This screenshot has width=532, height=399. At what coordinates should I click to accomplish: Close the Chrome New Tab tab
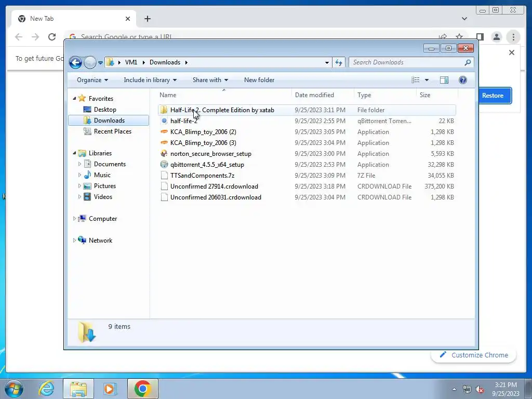[x=128, y=19]
